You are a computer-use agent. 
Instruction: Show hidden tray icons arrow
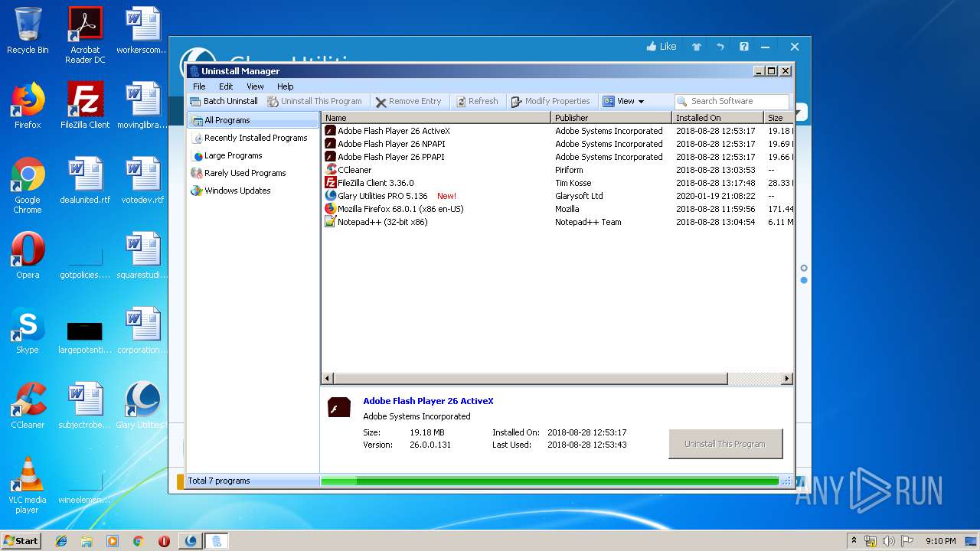pos(854,541)
